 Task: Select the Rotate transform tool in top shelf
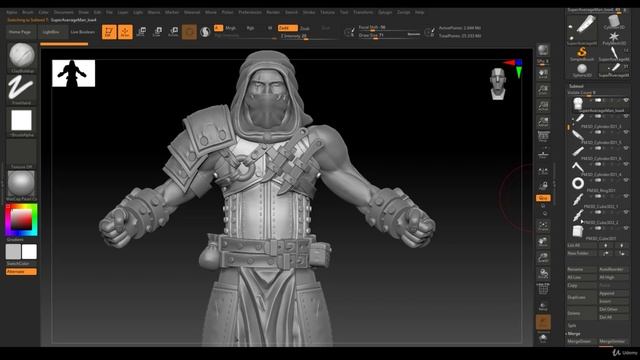pos(173,32)
